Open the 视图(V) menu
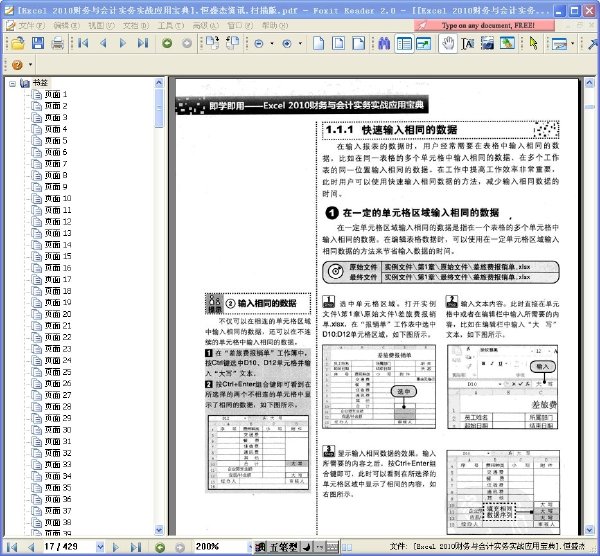This screenshot has width=600, height=556. coord(101,26)
